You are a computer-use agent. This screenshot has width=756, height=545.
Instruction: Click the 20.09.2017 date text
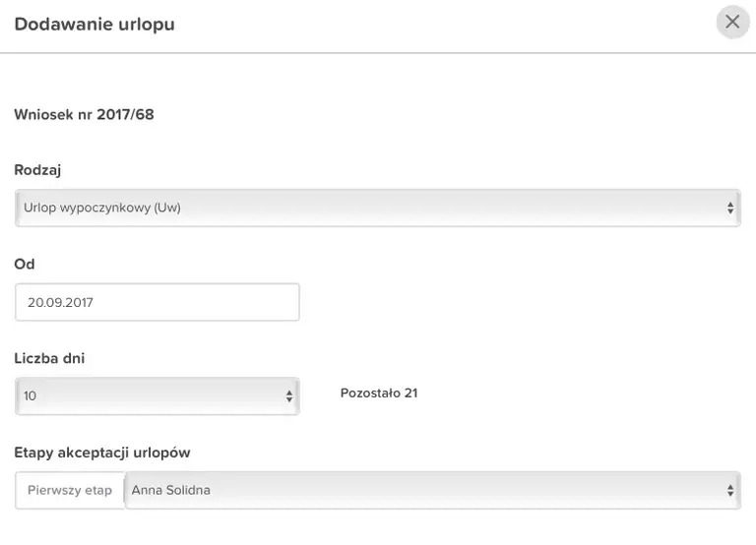(60, 303)
